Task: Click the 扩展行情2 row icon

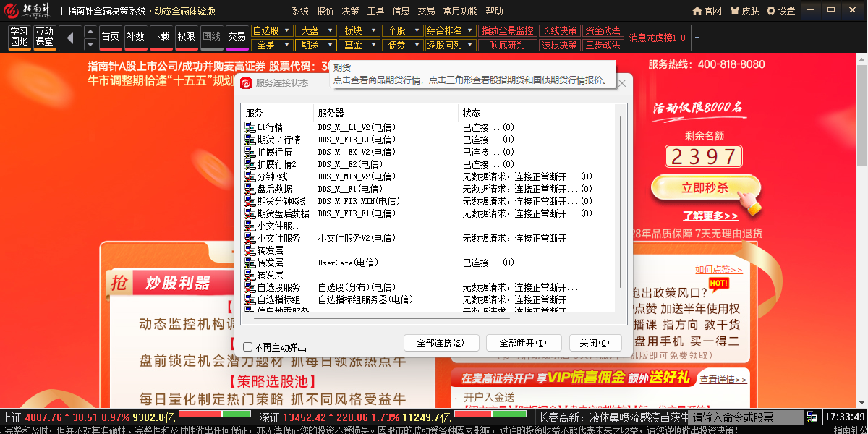Action: [250, 164]
